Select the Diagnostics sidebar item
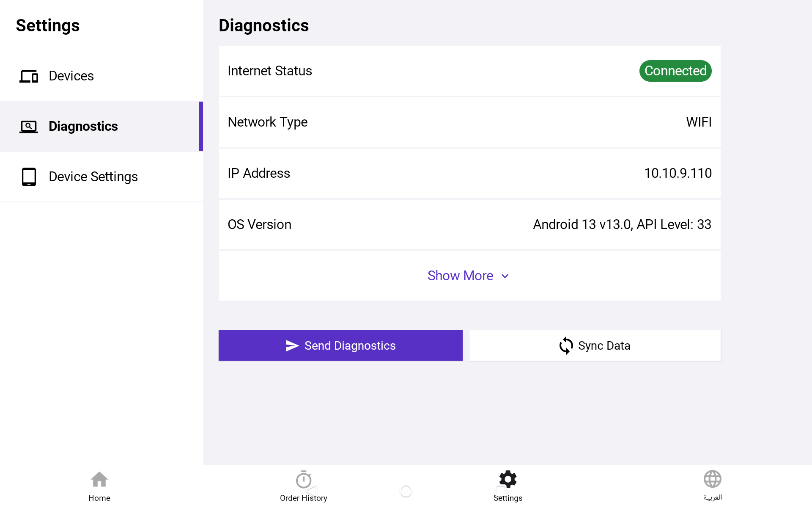Screen dimensions: 812x508 tap(83, 126)
